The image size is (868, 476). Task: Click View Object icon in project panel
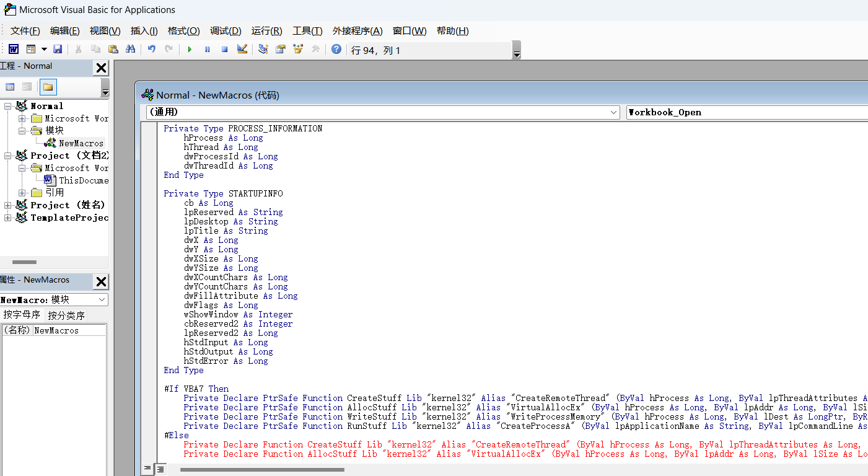27,87
